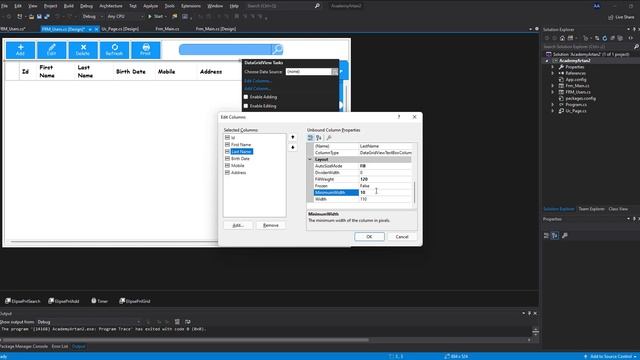Collapse the Layout category in column properties
Viewport: 640px width, 360px height.
(310, 159)
